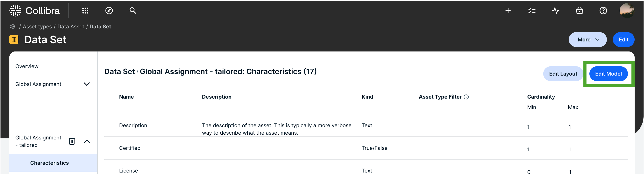644x174 pixels.
Task: Expand the Global Assignment section
Action: [x=86, y=84]
